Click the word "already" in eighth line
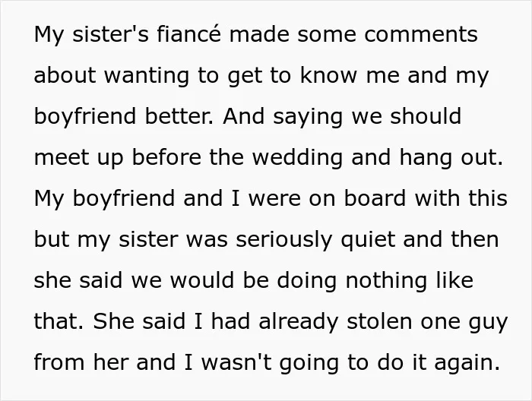The height and width of the screenshot is (401, 532). [298, 322]
